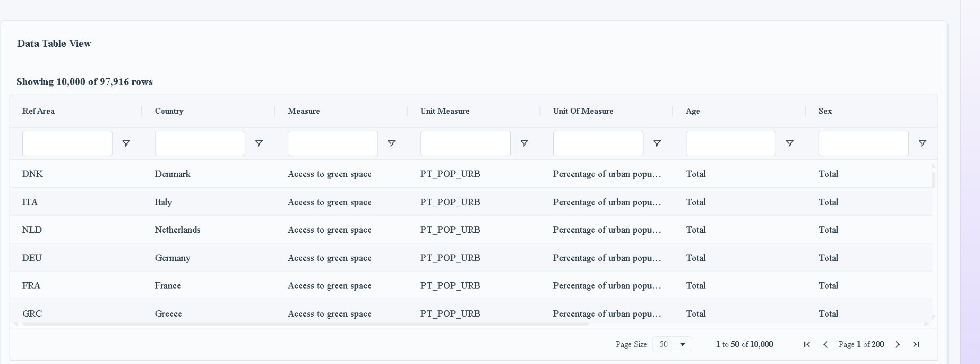The width and height of the screenshot is (980, 364).
Task: Open filter options for Age column
Action: coord(790,143)
